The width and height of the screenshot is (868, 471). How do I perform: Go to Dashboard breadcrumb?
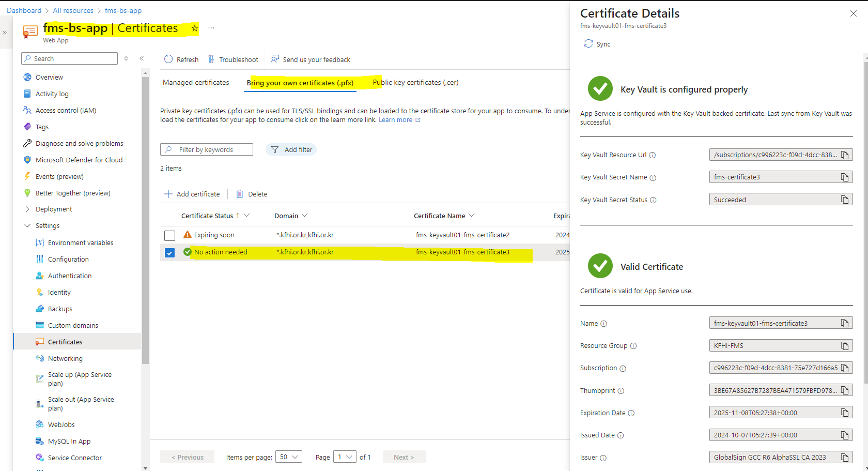24,10
